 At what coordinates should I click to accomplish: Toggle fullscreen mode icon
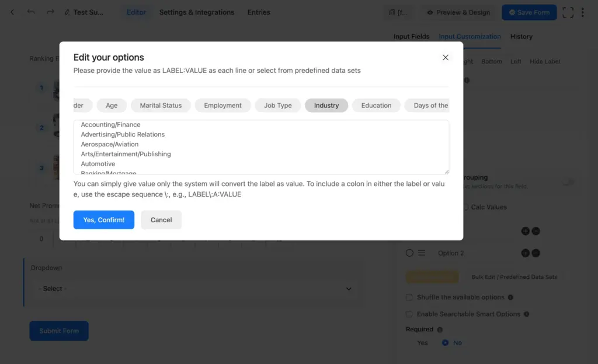pyautogui.click(x=568, y=13)
